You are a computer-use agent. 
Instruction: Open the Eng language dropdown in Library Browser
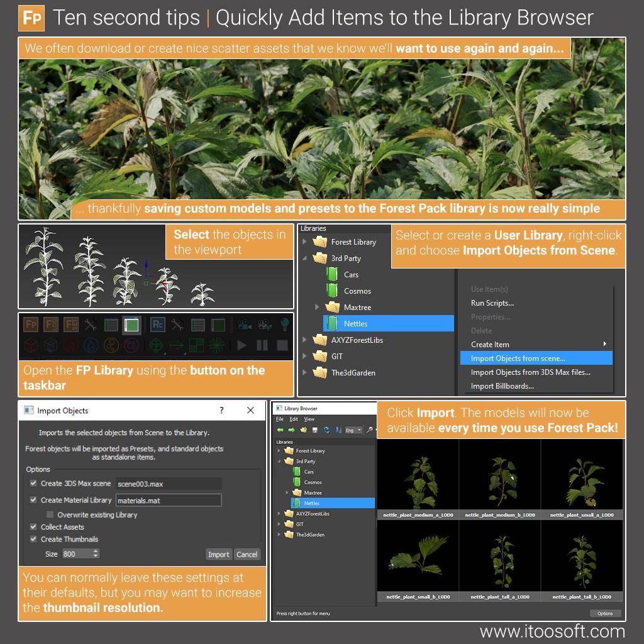pos(353,430)
